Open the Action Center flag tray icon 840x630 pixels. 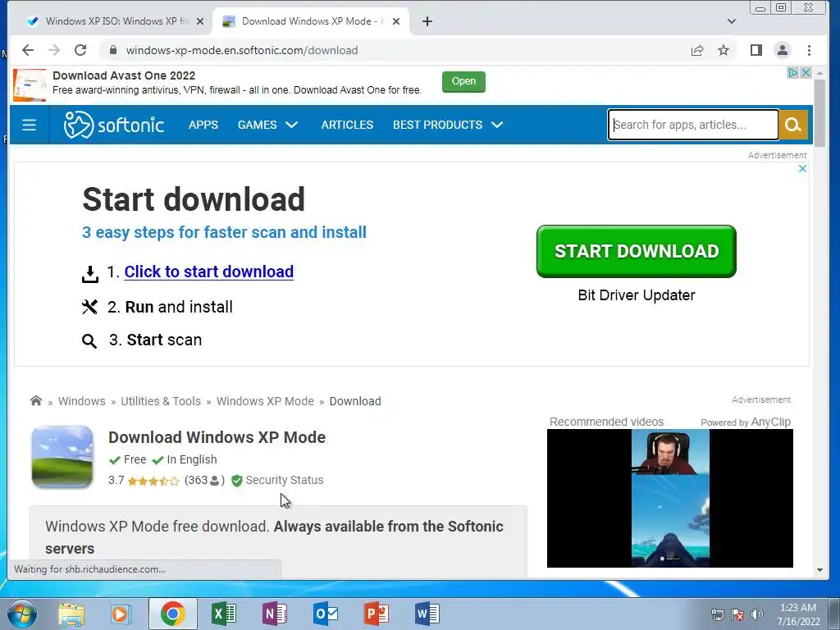click(x=737, y=614)
